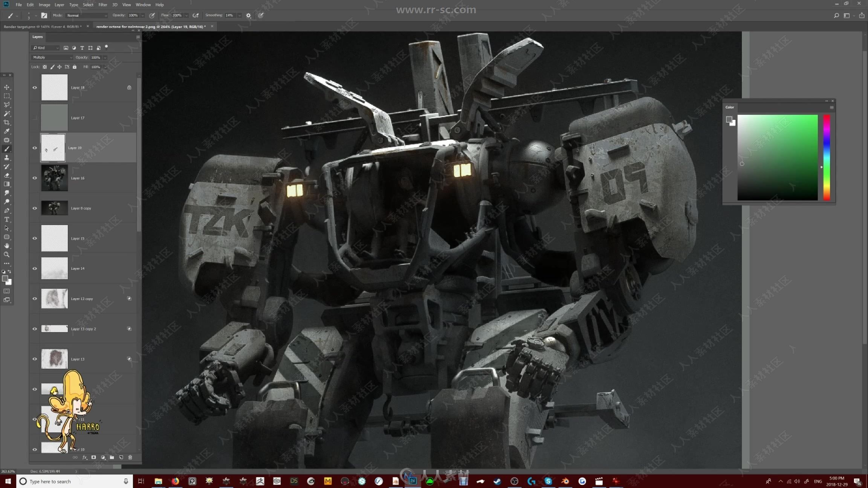The image size is (868, 488).
Task: Click the Layer 13 thumbnail
Action: click(53, 359)
